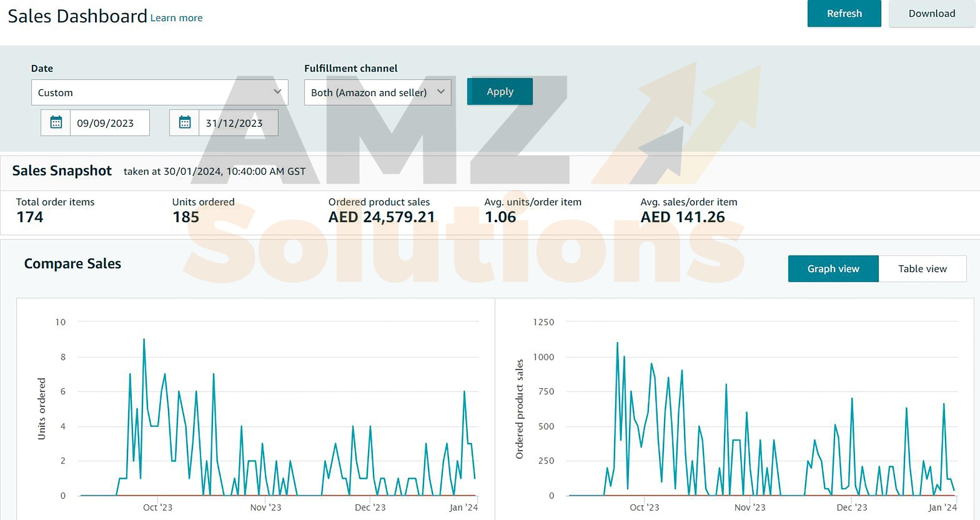Open the Learn more link
980x520 pixels.
click(x=176, y=18)
